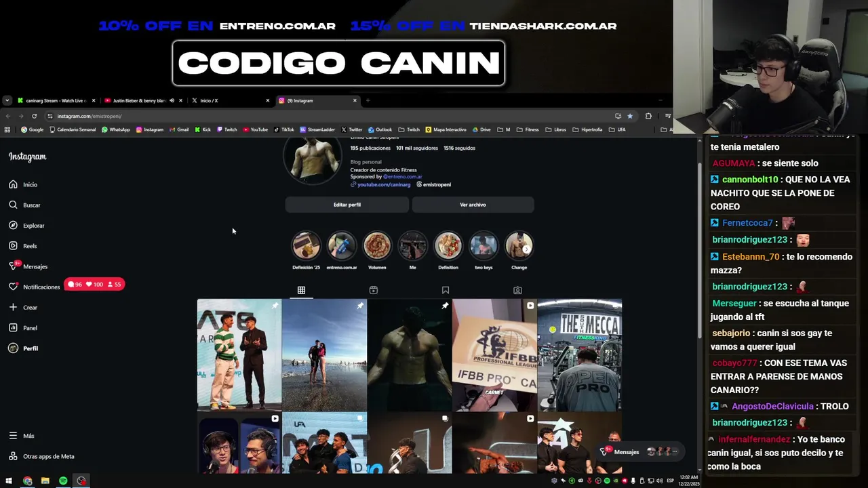Open Mensajes in Instagram sidebar

28,266
